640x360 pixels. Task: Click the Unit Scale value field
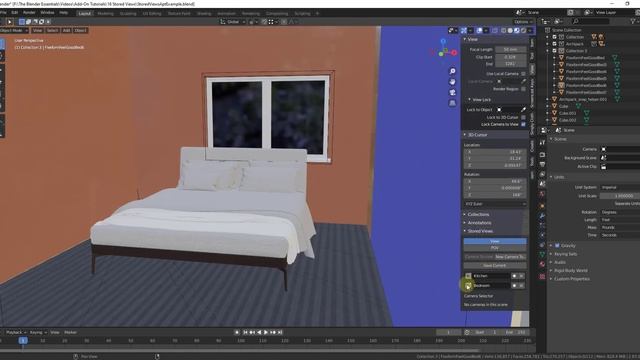[x=620, y=196]
